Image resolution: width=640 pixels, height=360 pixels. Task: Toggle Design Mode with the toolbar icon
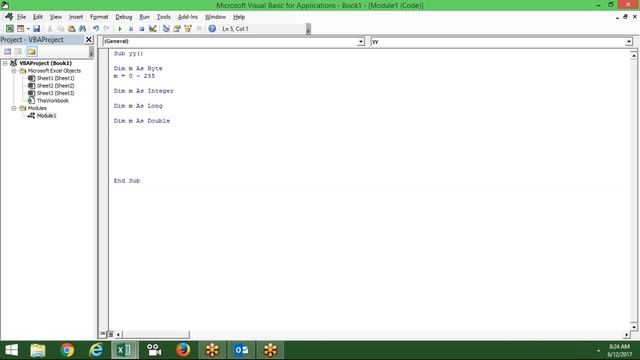pyautogui.click(x=153, y=29)
